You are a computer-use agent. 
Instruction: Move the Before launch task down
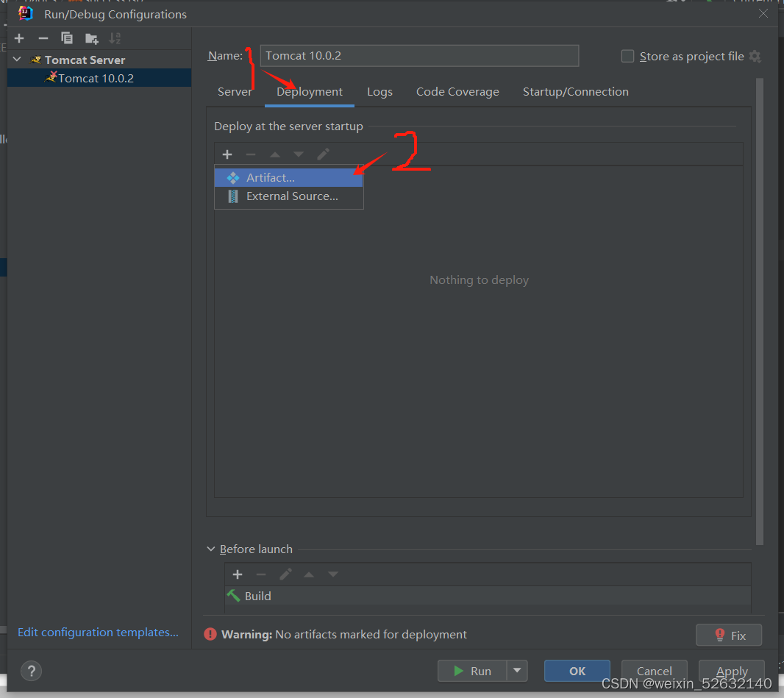point(333,574)
